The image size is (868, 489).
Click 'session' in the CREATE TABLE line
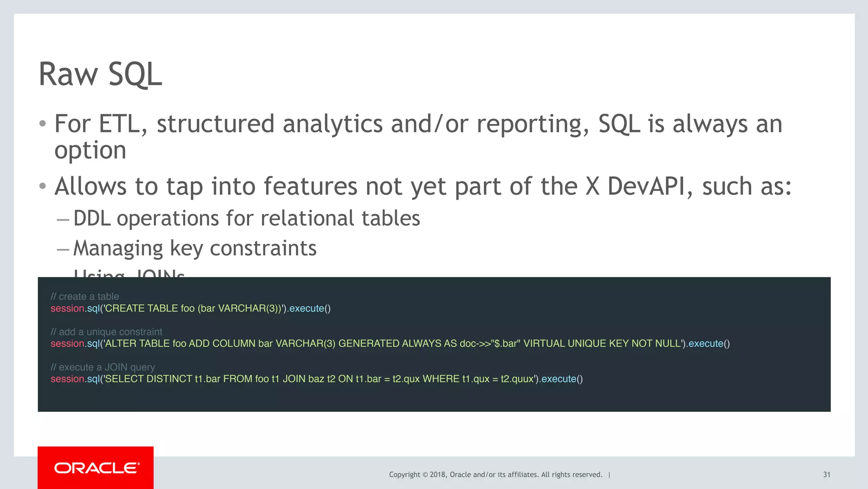[67, 308]
